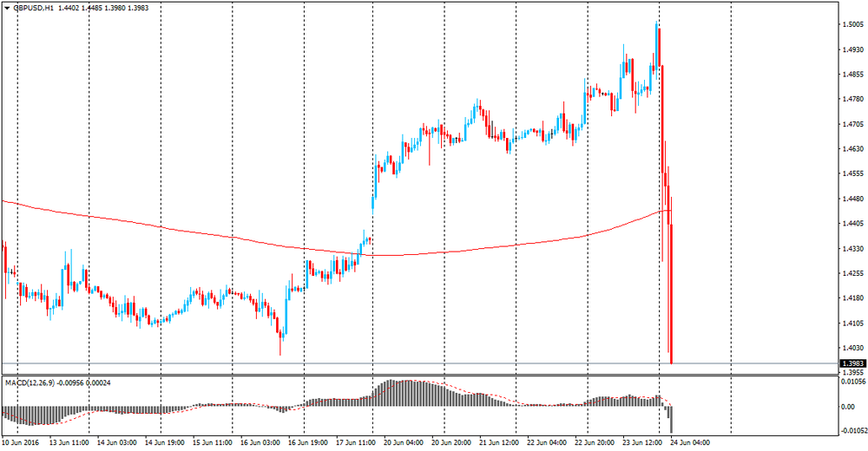The height and width of the screenshot is (451, 868).
Task: Click the 1.4705 level on price axis
Action: [x=852, y=124]
